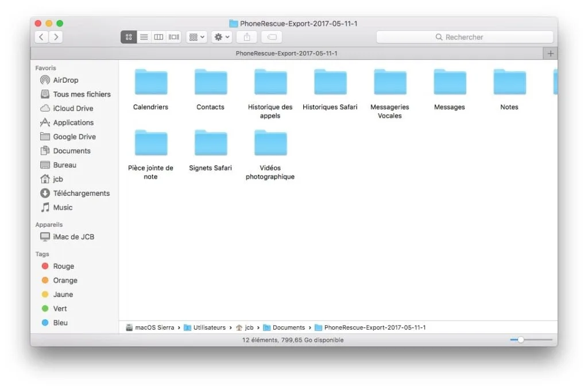This screenshot has height=390, width=588.
Task: Adjust the icon size slider
Action: 520,340
